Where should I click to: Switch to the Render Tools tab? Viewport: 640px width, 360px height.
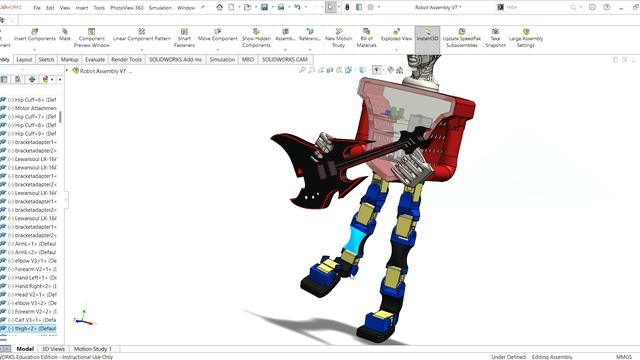point(127,59)
